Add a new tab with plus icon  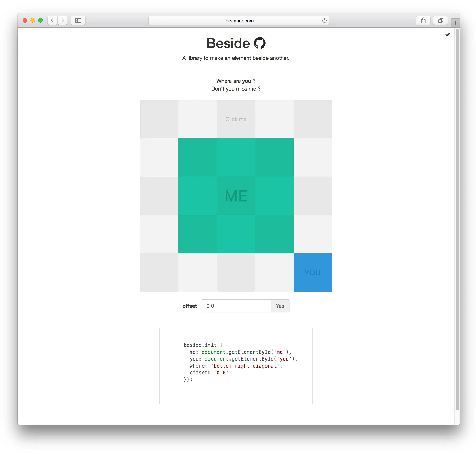[455, 23]
